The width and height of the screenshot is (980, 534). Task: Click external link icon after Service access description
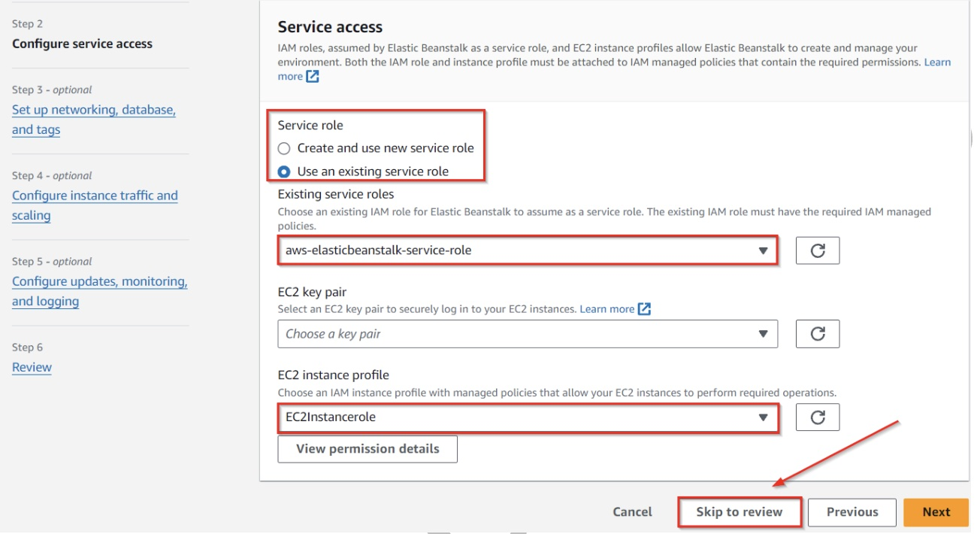point(313,77)
